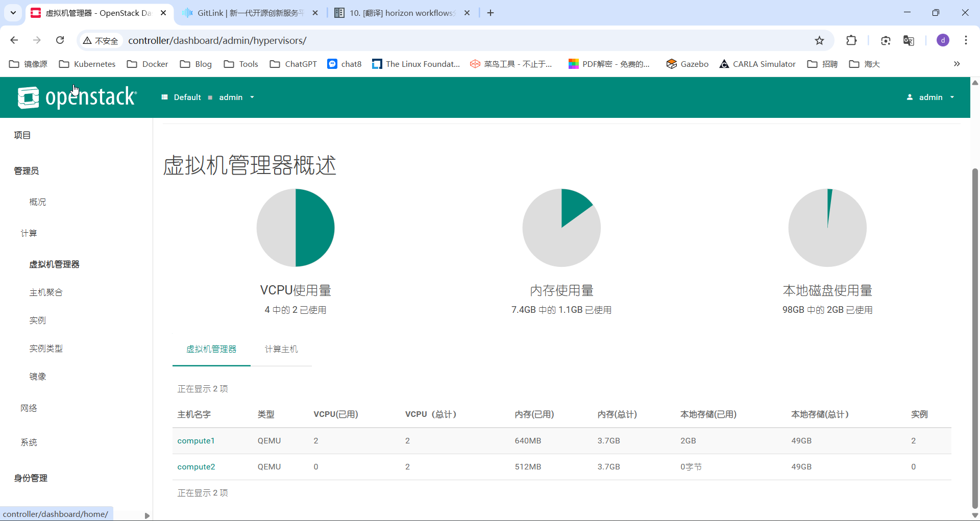Open the tab search dropdown
Image resolution: width=980 pixels, height=521 pixels.
[x=13, y=13]
